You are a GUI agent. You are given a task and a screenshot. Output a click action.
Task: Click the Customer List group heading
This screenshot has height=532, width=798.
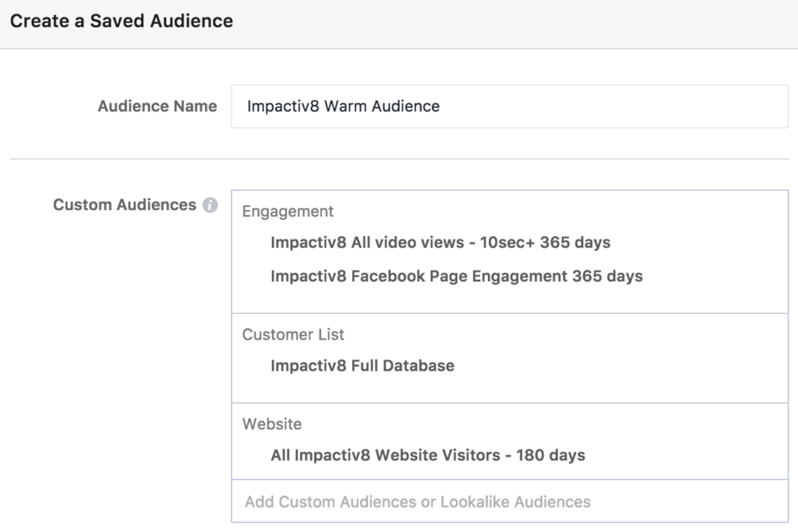(293, 334)
